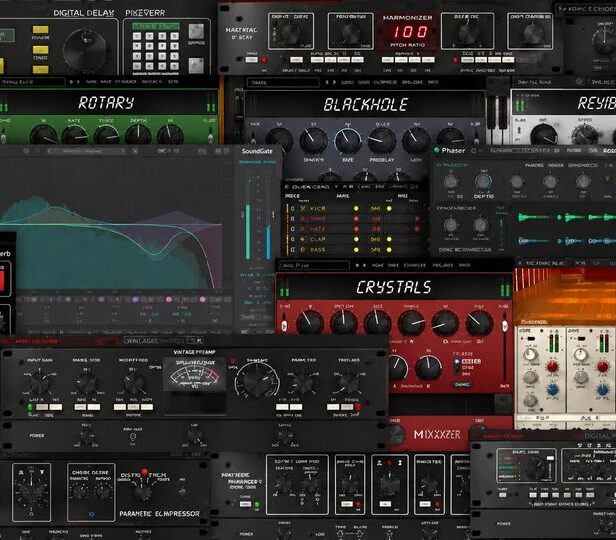The width and height of the screenshot is (616, 540).
Task: Open first menu item after Blackhole preset arrows
Action: 347,82
